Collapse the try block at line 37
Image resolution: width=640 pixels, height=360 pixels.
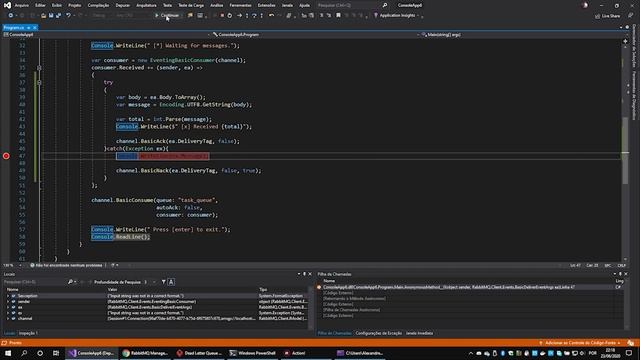tap(39, 82)
